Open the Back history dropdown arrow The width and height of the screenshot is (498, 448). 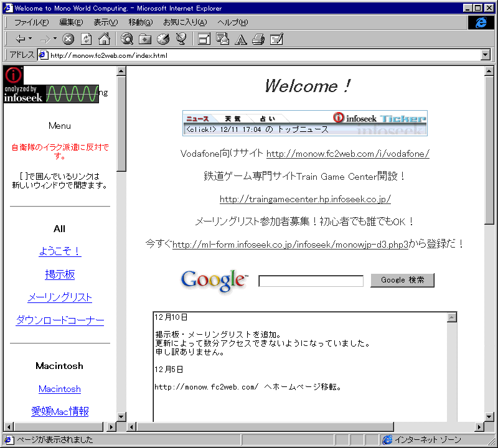tap(30, 39)
